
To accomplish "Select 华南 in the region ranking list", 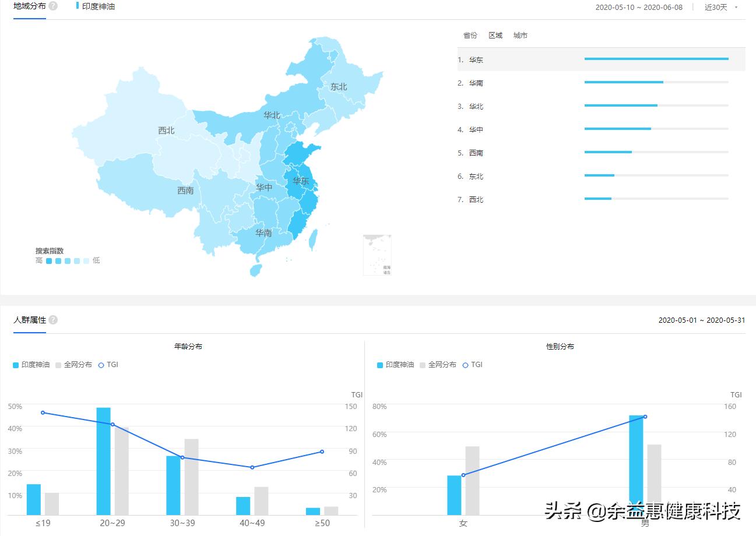I will (475, 83).
